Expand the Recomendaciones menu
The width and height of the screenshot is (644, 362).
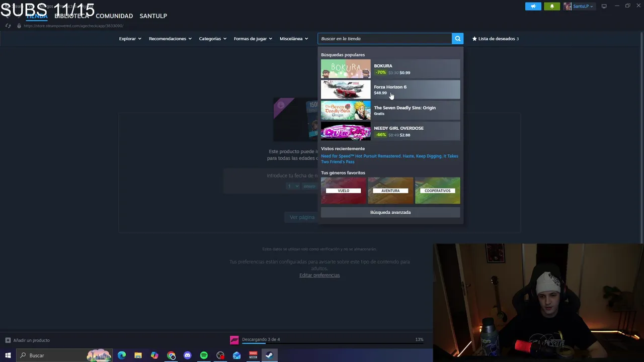[x=170, y=39]
